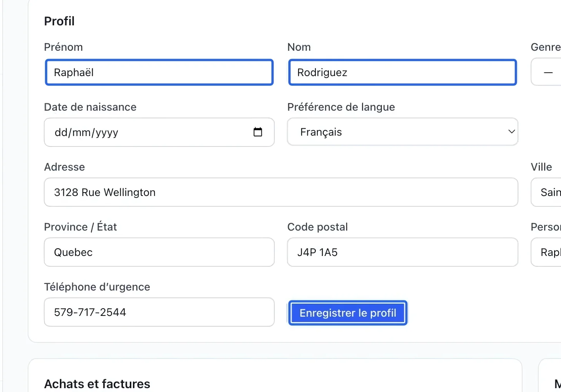The width and height of the screenshot is (561, 392).
Task: Open the Préférence de langue dropdown
Action: click(x=402, y=132)
